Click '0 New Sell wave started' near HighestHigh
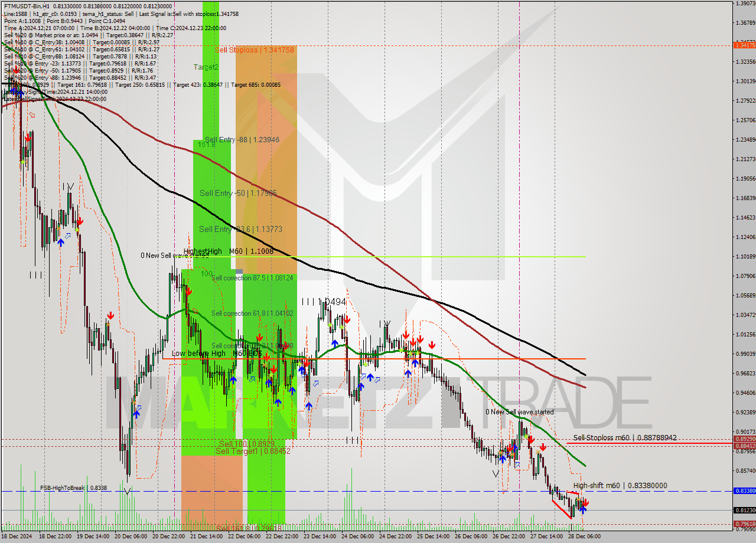The width and height of the screenshot is (756, 543). tap(174, 256)
